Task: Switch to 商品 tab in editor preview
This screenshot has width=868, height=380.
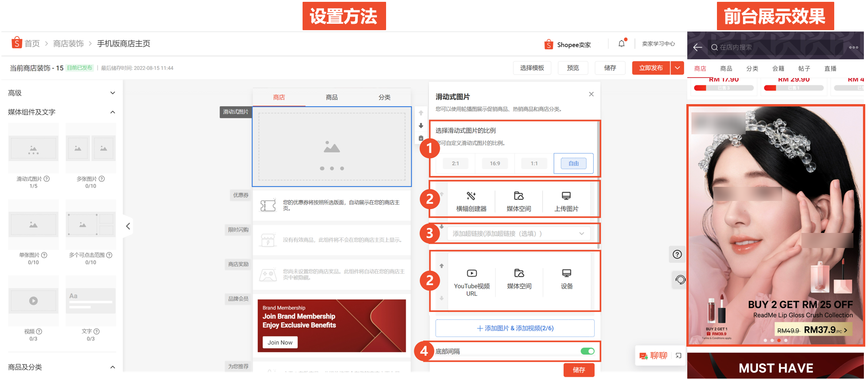Action: [332, 97]
